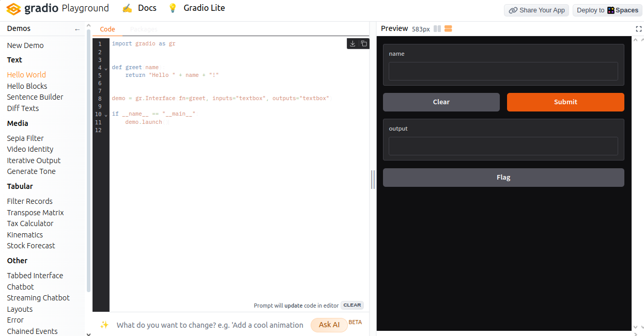Click the Spaces logo in Deploy button

(x=610, y=10)
